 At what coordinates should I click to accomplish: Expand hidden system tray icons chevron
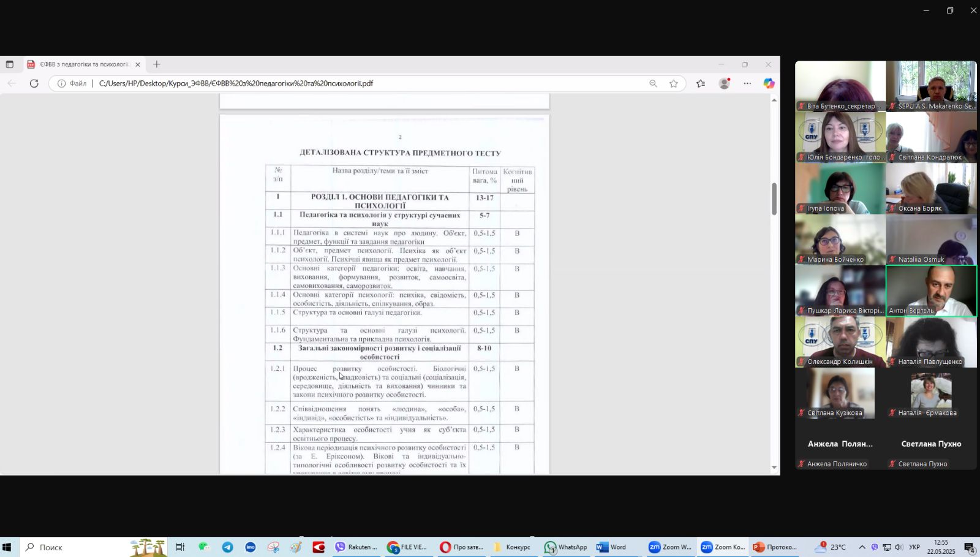pos(862,547)
